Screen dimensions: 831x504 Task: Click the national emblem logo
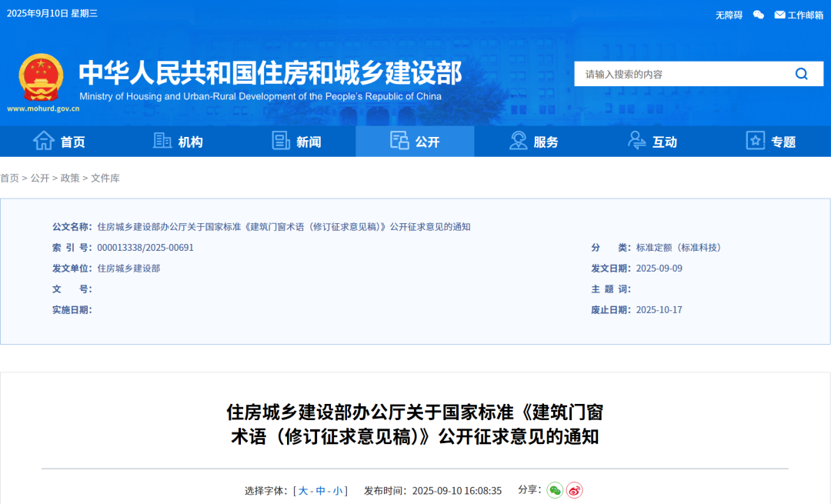point(42,78)
